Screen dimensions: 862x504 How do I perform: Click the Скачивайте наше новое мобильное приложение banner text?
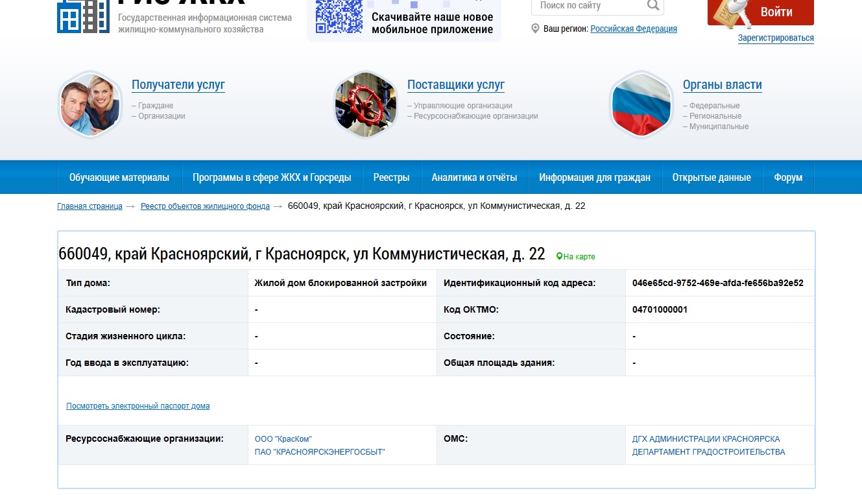coord(432,23)
